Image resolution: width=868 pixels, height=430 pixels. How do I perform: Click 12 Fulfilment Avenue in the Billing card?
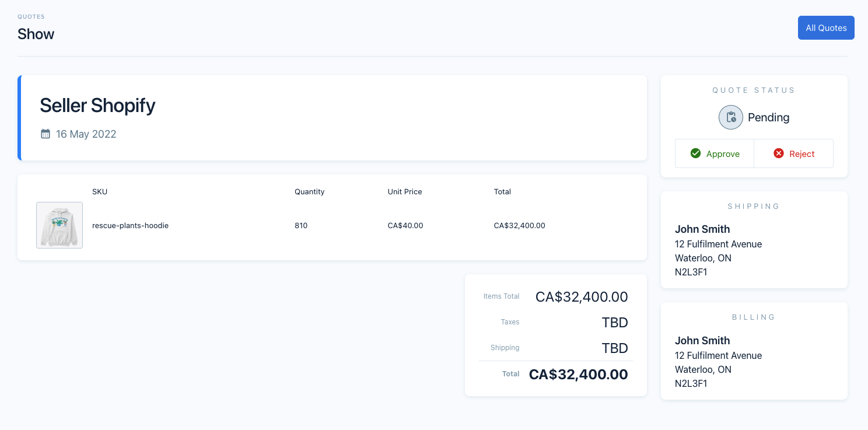(x=718, y=355)
